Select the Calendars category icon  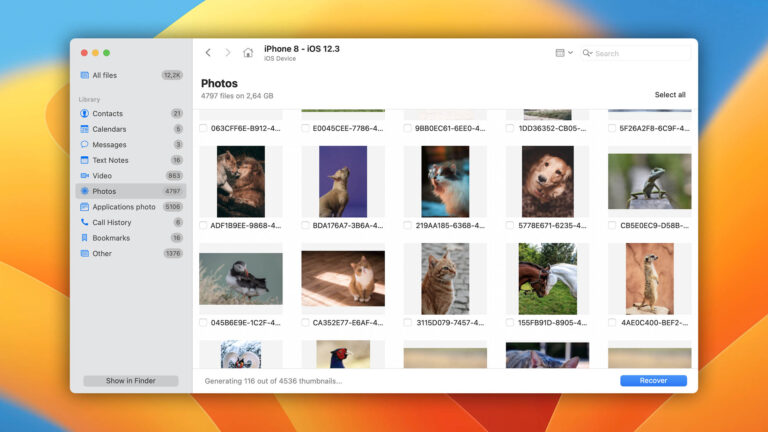click(x=84, y=129)
